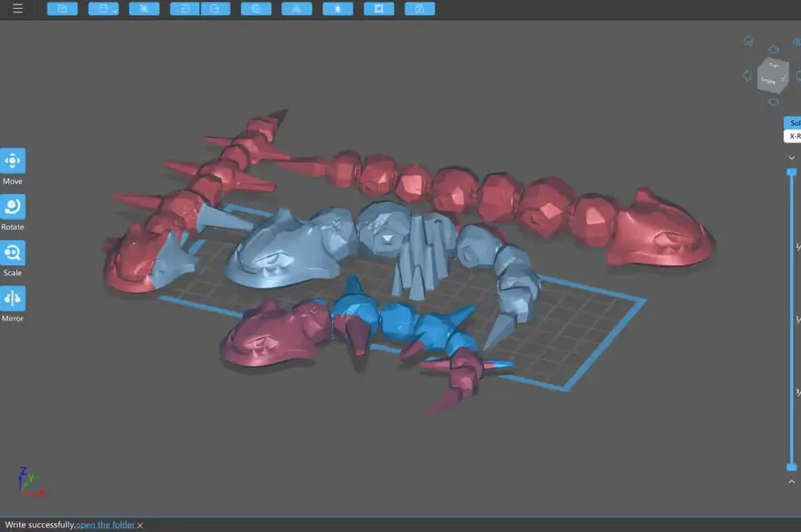Collapse the view panel with the chevron under X-Ray

tap(791, 157)
